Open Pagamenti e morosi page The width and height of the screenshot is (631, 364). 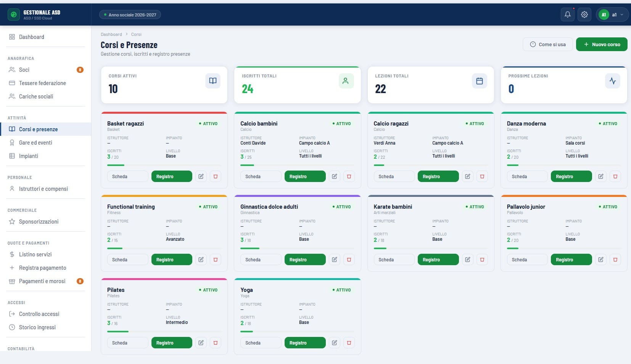click(x=45, y=281)
